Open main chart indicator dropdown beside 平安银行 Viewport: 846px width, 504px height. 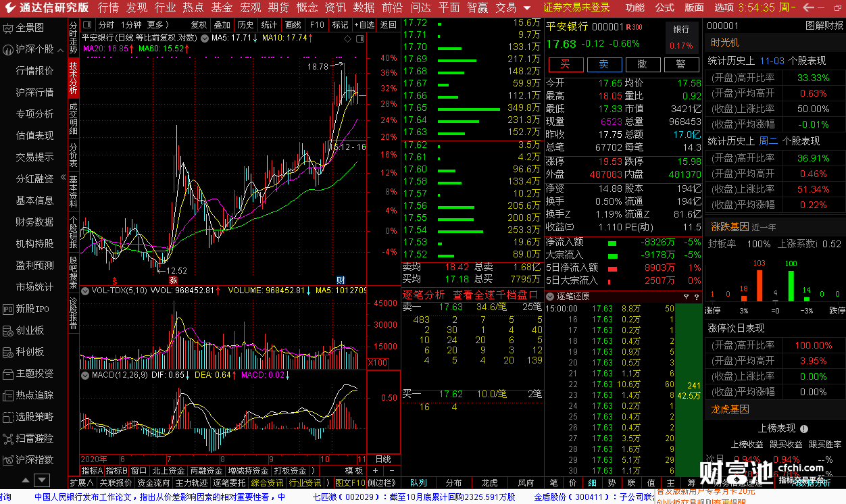click(205, 38)
